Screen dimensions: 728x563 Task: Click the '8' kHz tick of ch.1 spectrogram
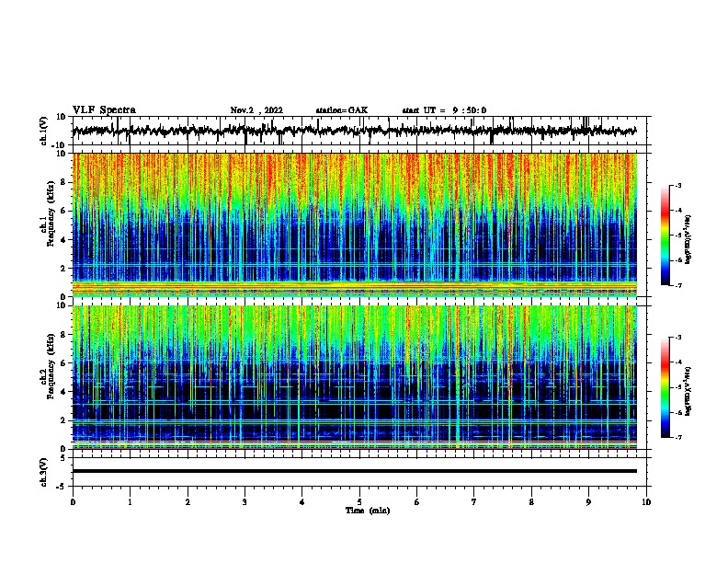click(63, 182)
